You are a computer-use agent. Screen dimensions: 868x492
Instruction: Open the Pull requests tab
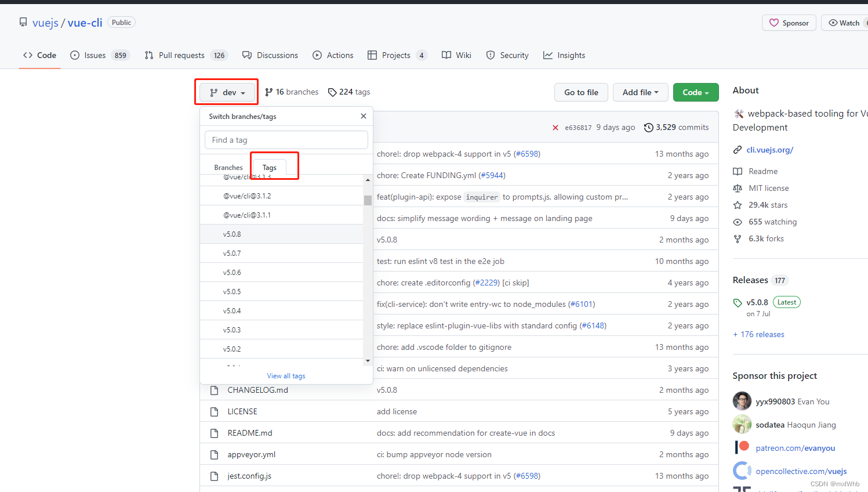coord(186,55)
